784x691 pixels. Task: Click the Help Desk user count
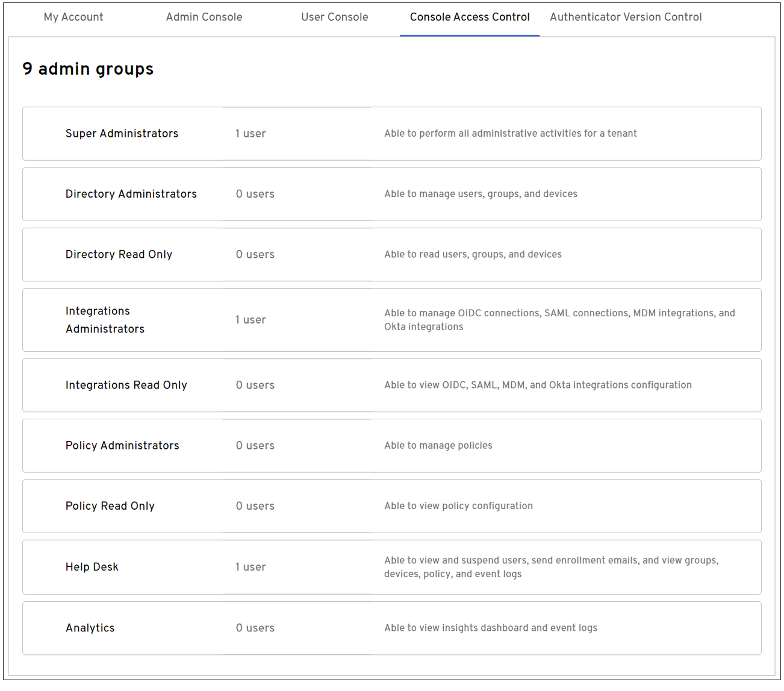point(250,567)
